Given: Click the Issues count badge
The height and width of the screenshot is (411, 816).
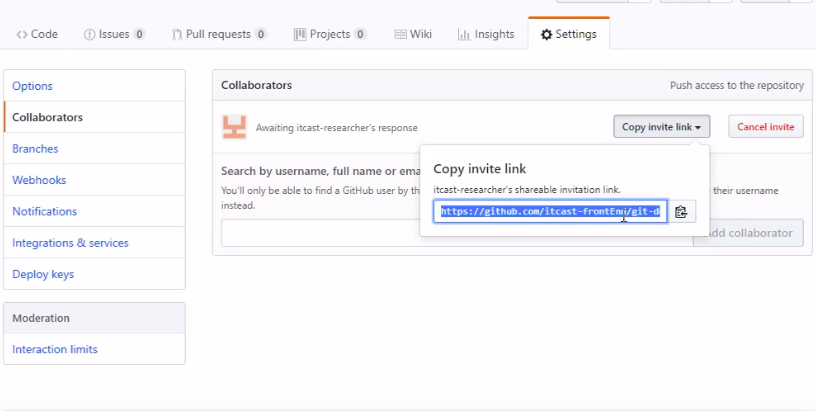Looking at the screenshot, I should point(138,35).
